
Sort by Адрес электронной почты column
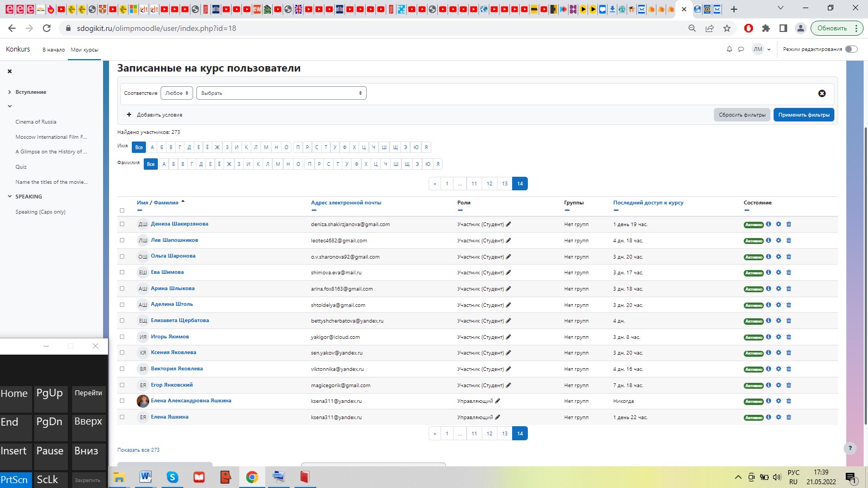click(x=346, y=203)
